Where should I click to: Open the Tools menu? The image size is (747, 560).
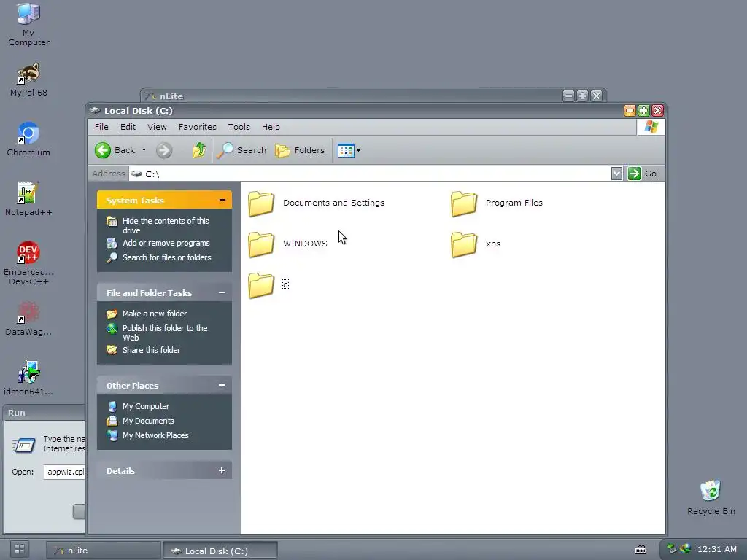[x=239, y=127]
